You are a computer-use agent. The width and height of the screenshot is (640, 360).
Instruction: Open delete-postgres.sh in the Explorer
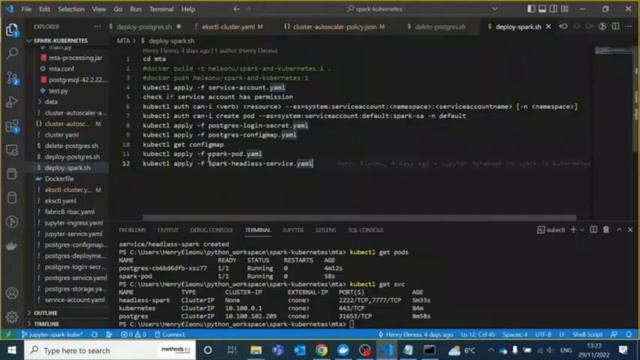[x=71, y=146]
